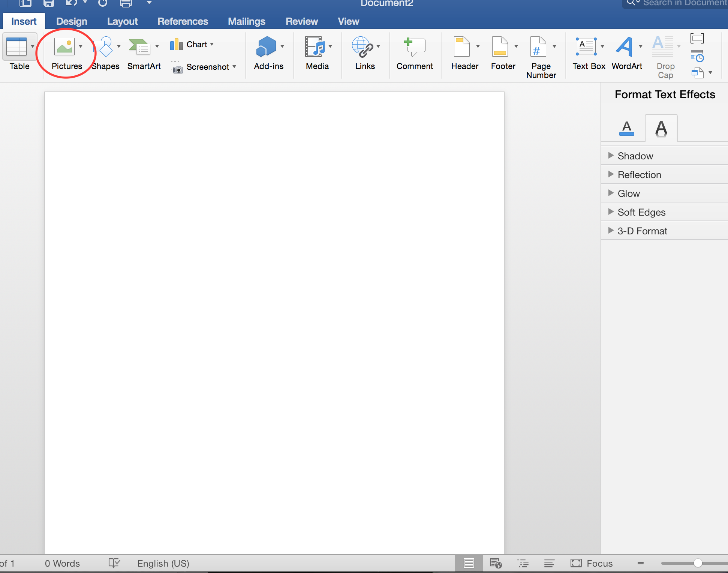Insert a field using the bracket icon
The image size is (728, 573).
click(697, 38)
